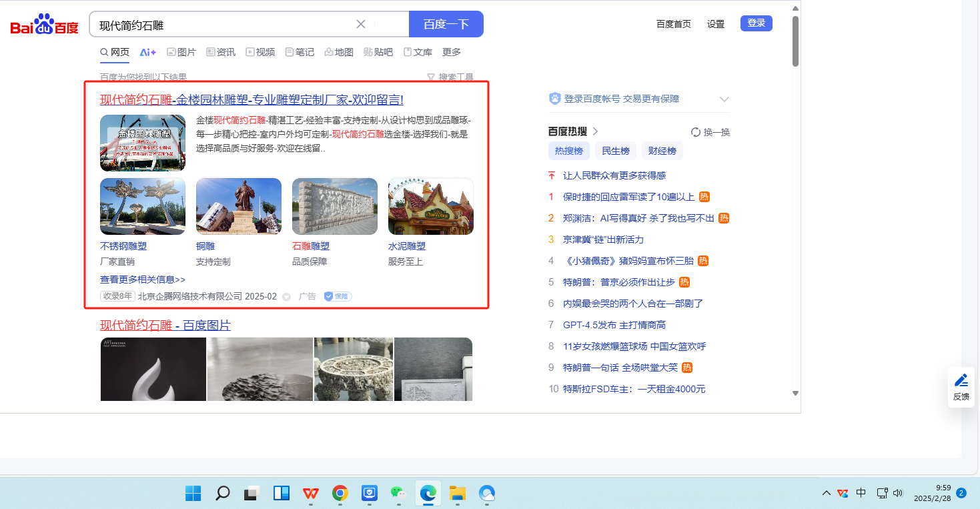This screenshot has height=509, width=980.
Task: Switch to the 视频 search tab
Action: point(260,52)
